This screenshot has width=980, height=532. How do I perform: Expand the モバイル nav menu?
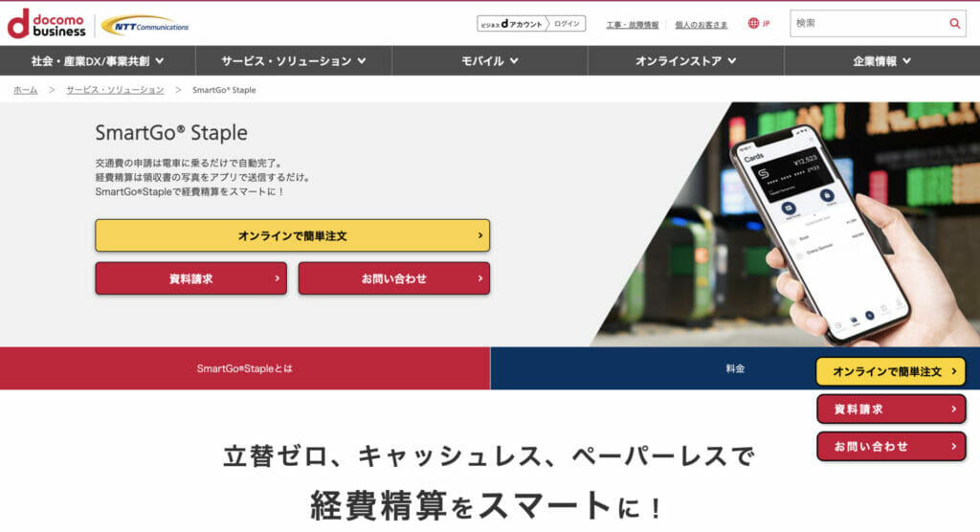(489, 60)
